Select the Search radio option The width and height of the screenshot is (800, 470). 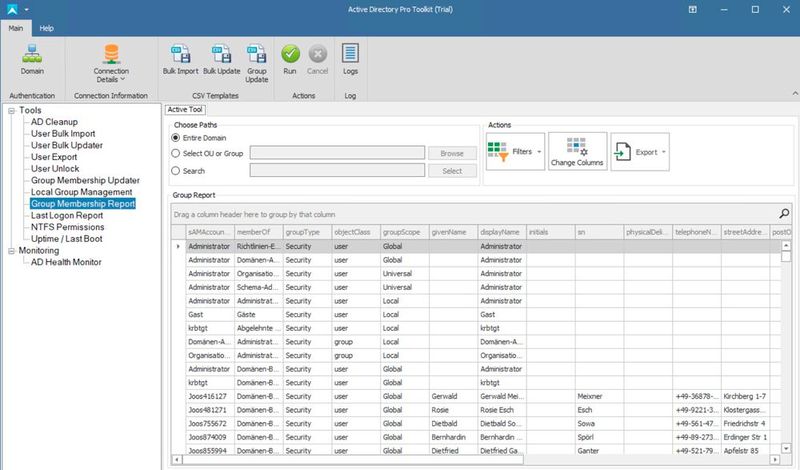point(176,171)
